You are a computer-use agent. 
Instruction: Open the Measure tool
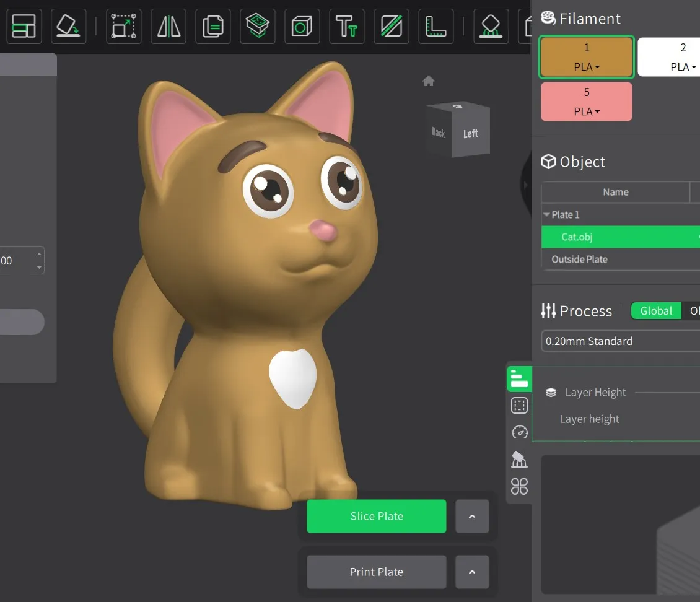coord(435,26)
